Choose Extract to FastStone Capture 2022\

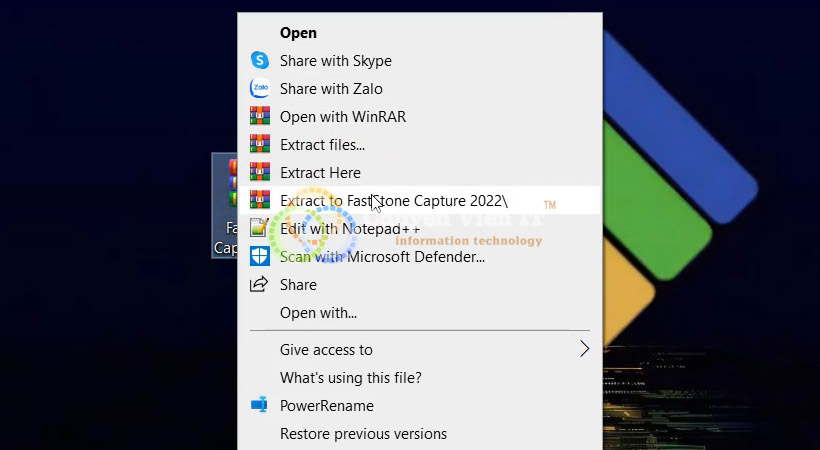tap(420, 200)
